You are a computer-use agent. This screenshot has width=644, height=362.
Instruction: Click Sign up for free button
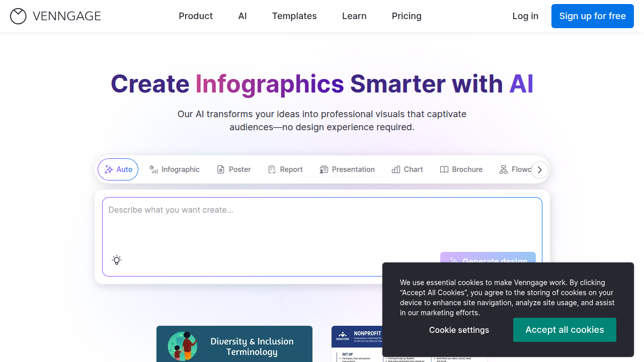pos(593,16)
